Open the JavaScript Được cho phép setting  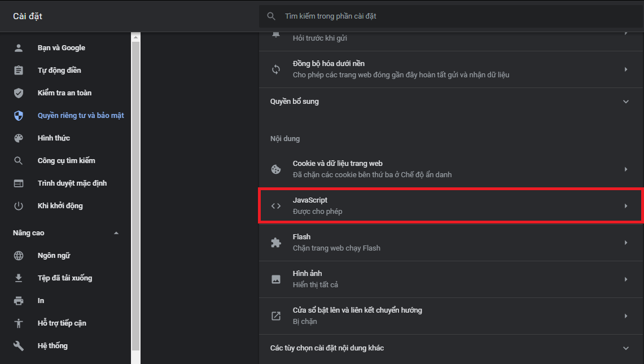tap(451, 206)
